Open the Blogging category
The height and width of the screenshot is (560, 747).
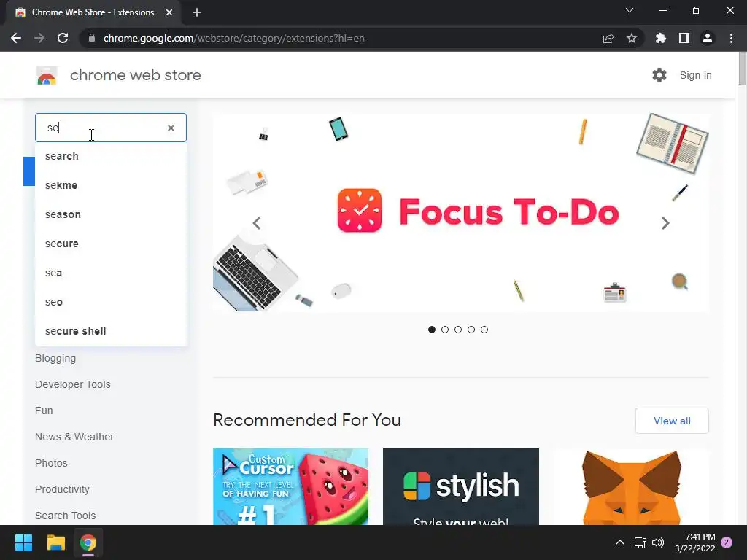point(55,358)
